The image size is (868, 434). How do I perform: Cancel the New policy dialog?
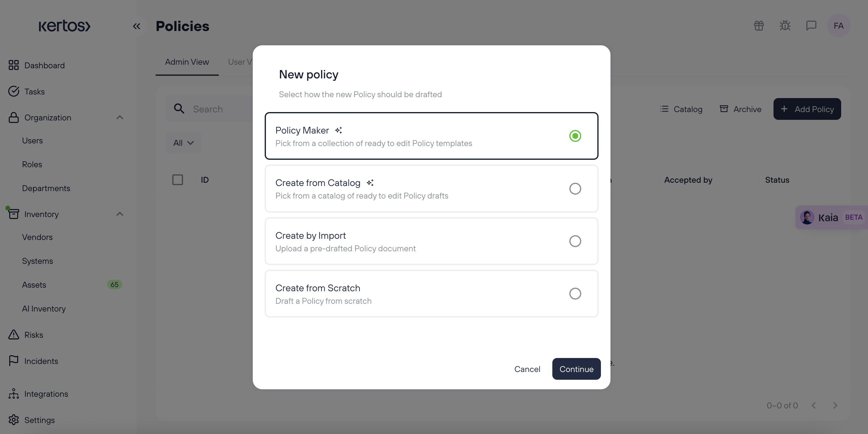point(527,369)
